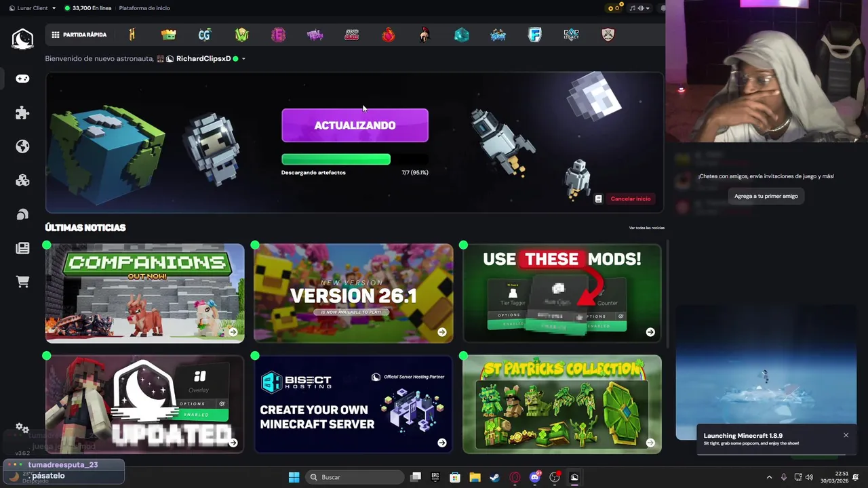868x488 pixels.
Task: Select the green crown server icon
Action: tap(168, 35)
